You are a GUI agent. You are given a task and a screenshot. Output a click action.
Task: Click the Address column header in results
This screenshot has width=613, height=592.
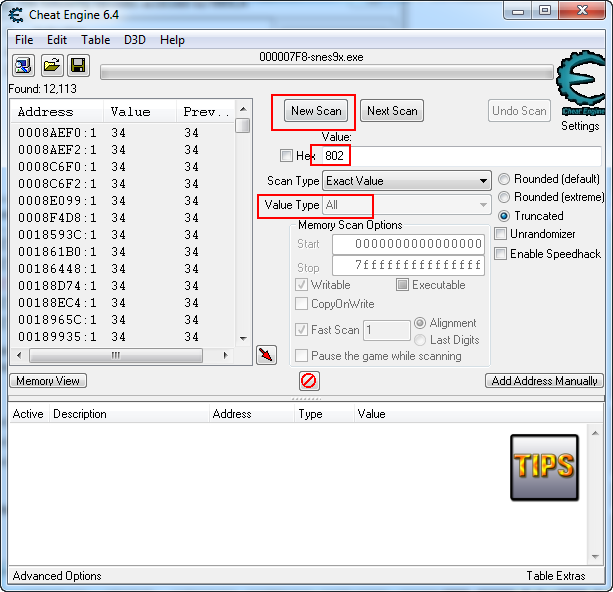point(57,112)
